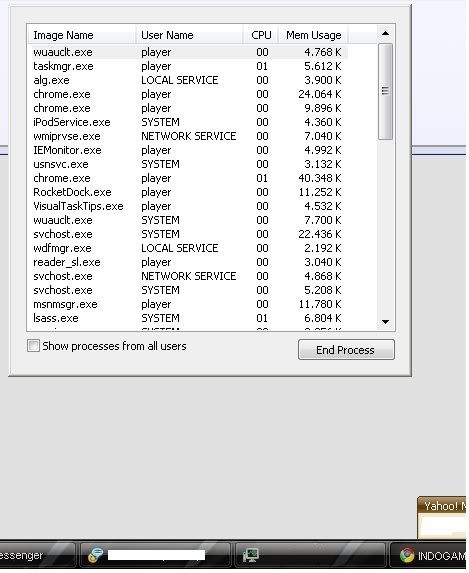469x573 pixels.
Task: Select iPodService.exe process
Action: click(x=188, y=122)
